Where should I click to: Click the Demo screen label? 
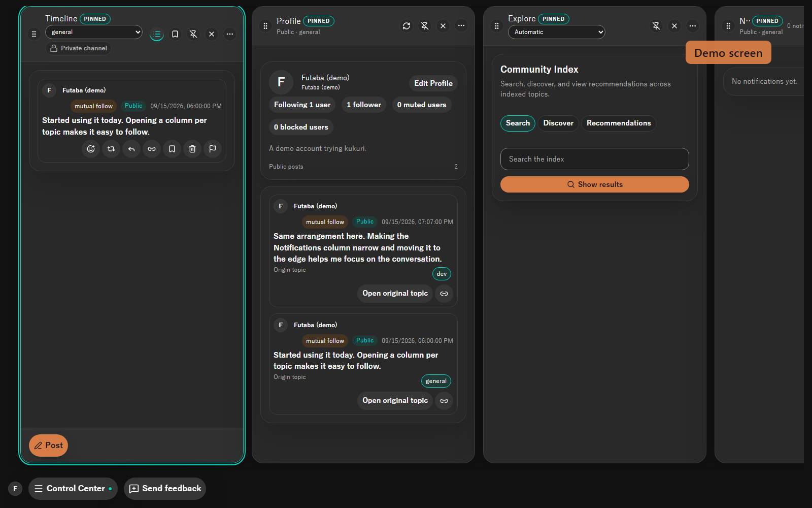(728, 53)
